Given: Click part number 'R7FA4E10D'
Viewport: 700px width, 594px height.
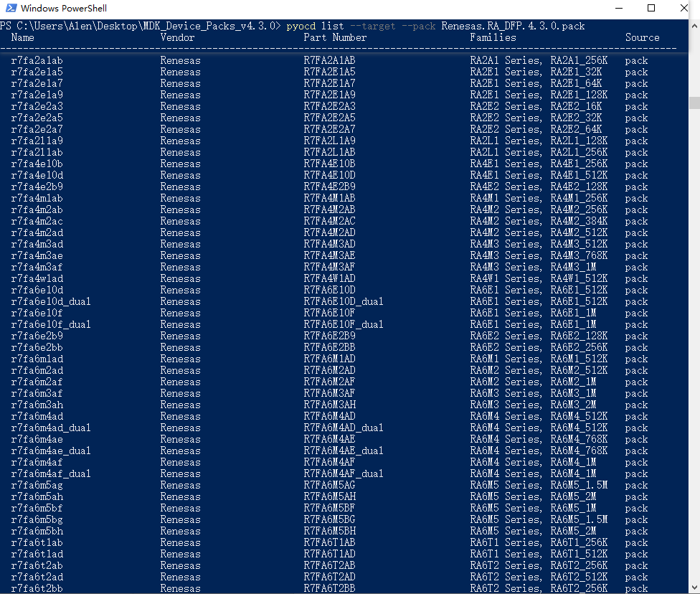Looking at the screenshot, I should [x=329, y=175].
